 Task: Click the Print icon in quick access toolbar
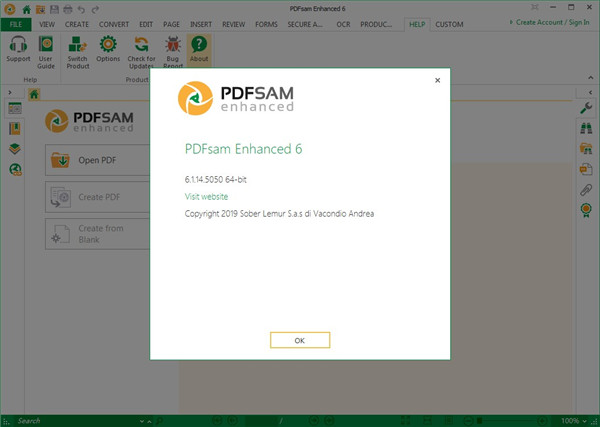[x=68, y=9]
